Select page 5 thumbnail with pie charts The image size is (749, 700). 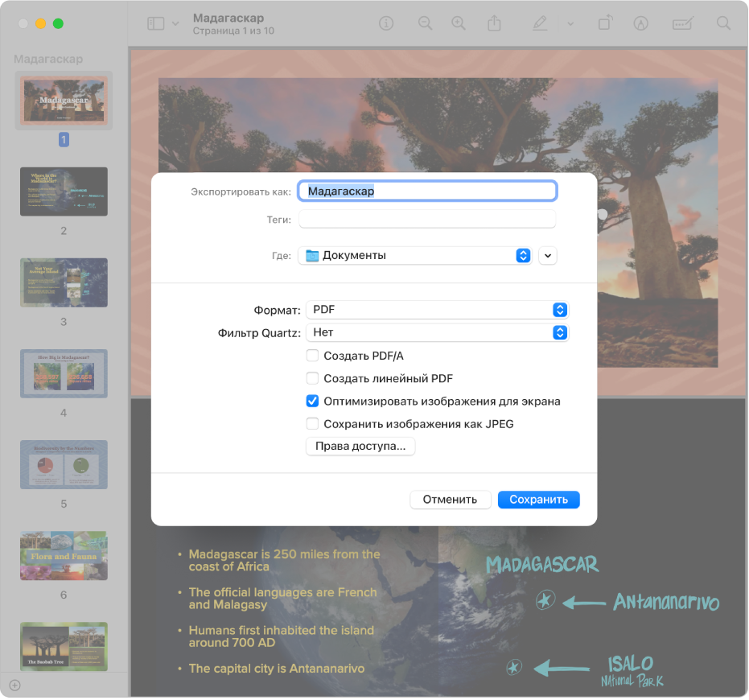tap(64, 464)
